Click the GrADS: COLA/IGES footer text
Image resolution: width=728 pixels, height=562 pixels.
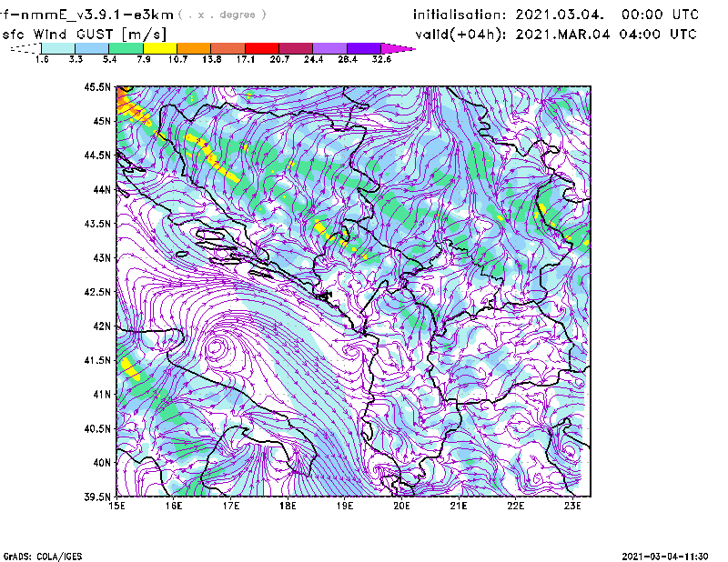click(42, 556)
